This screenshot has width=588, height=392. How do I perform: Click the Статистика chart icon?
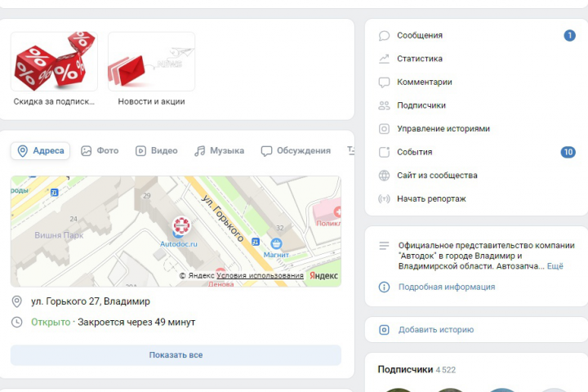[384, 59]
